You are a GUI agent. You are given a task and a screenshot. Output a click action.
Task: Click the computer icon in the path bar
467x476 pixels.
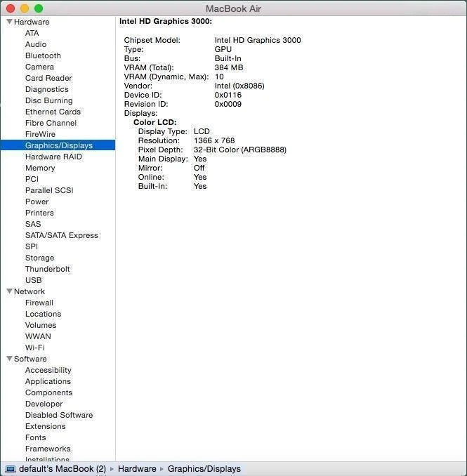point(11,468)
